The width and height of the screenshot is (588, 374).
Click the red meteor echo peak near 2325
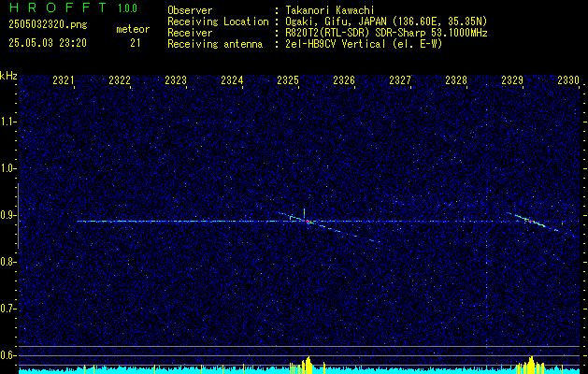click(308, 222)
